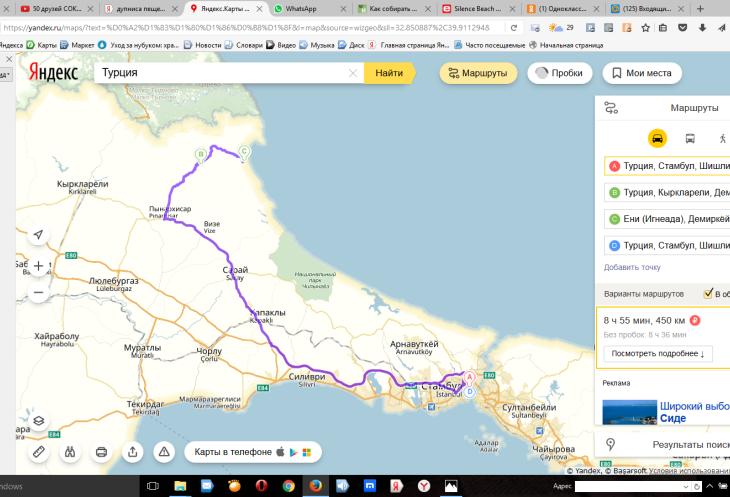This screenshot has width=730, height=497.
Task: Click the my location arrow icon
Action: pyautogui.click(x=38, y=234)
